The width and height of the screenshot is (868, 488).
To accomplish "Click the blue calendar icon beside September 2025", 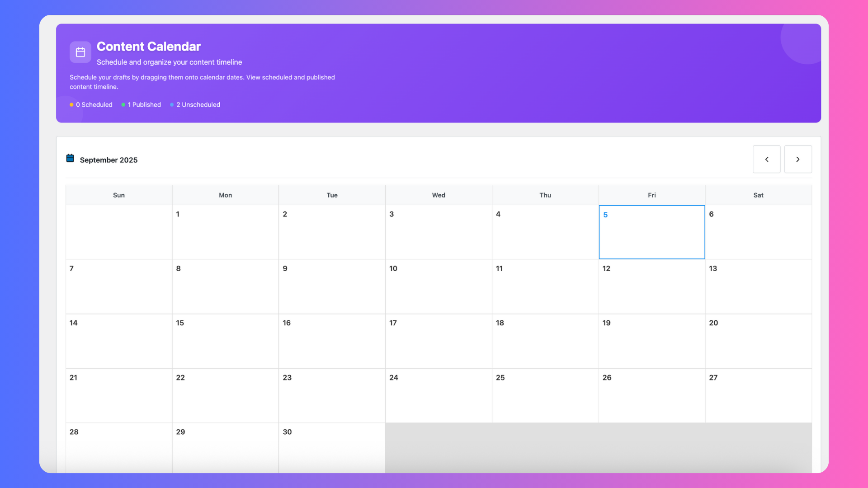I will 70,158.
